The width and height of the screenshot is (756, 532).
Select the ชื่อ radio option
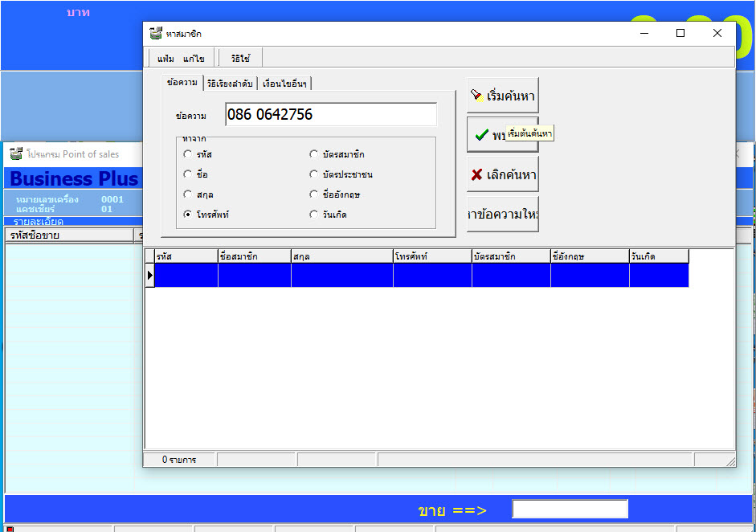point(188,174)
